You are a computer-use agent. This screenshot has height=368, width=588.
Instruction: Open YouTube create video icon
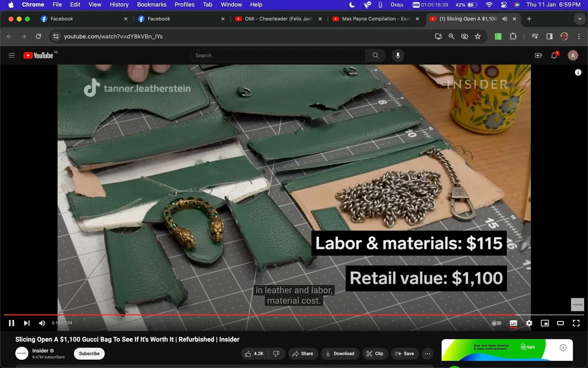coord(538,56)
